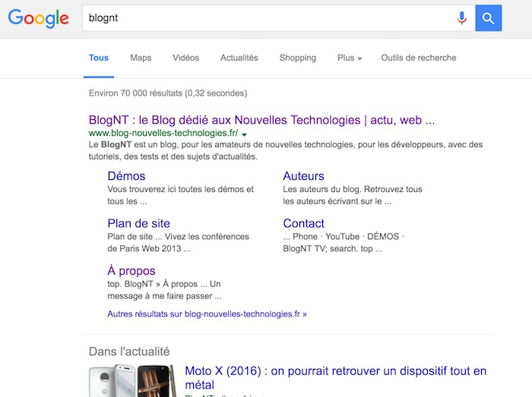The image size is (532, 397).
Task: Switch to the Vidéos tab
Action: coord(185,58)
